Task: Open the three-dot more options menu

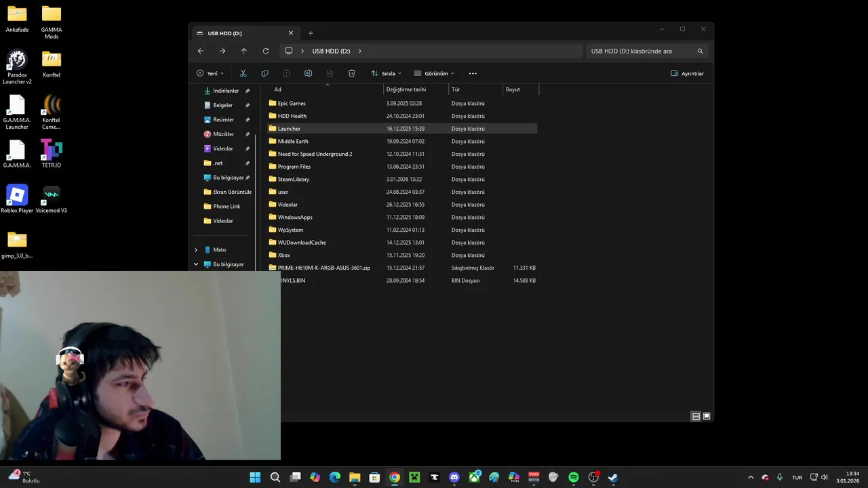Action: [x=473, y=73]
